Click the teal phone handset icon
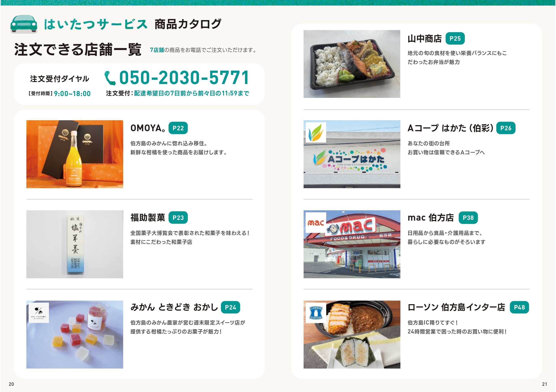This screenshot has height=392, width=556. point(110,78)
